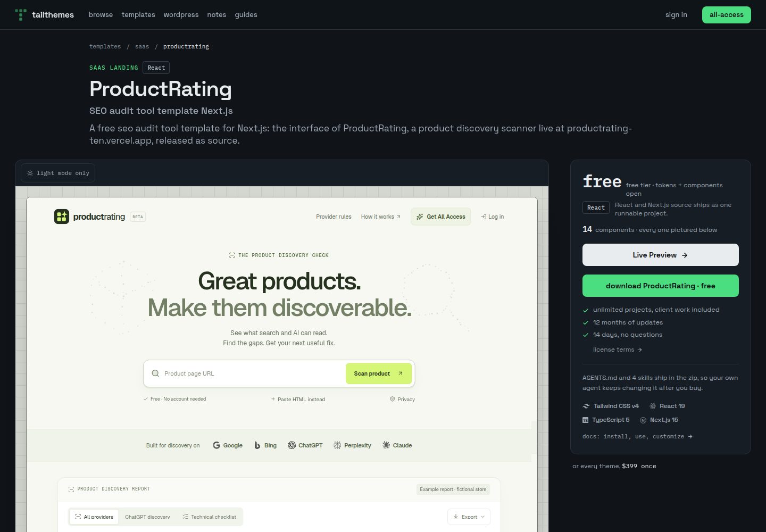
Task: Click the sun icon in light mode badge
Action: pyautogui.click(x=30, y=173)
